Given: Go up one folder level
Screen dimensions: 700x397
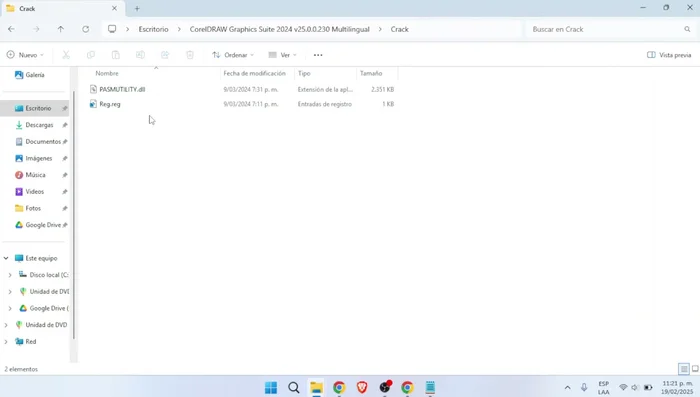Looking at the screenshot, I should [61, 29].
